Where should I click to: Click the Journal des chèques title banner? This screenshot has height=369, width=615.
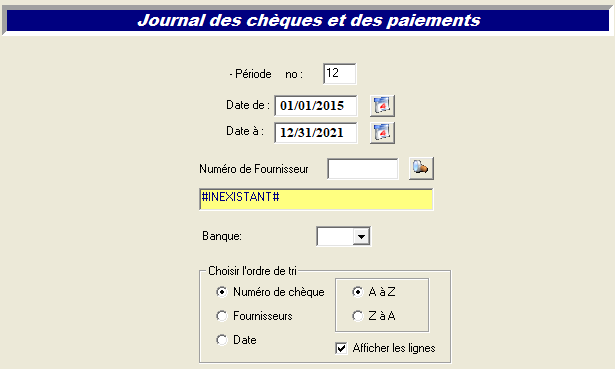[x=308, y=20]
